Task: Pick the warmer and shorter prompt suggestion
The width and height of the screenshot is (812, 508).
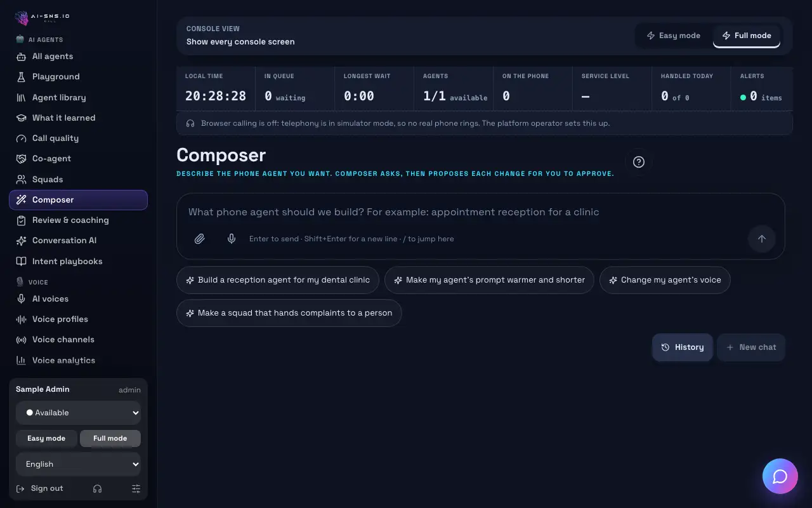Action: [489, 280]
